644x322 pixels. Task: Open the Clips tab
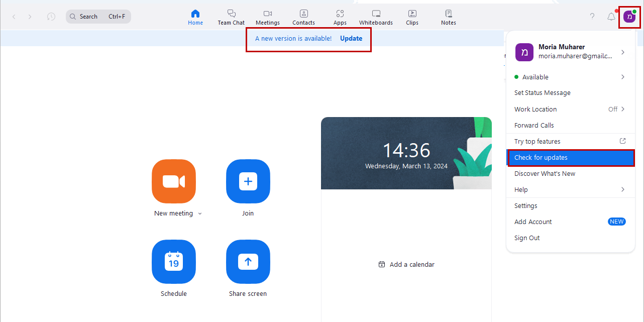click(412, 17)
